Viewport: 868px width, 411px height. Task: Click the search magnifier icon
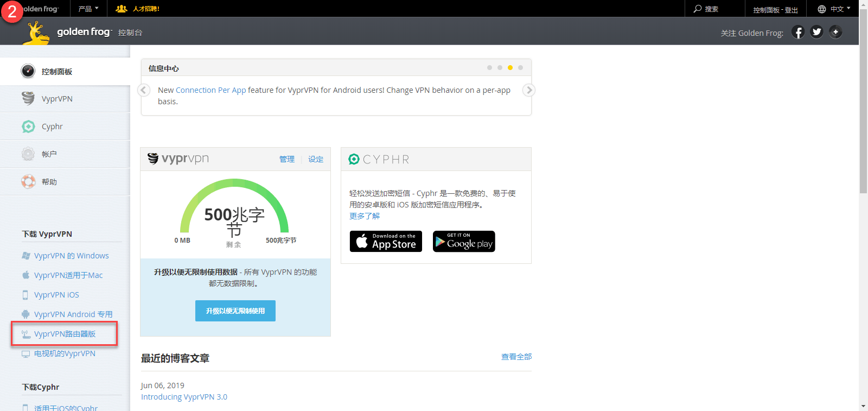tap(698, 9)
